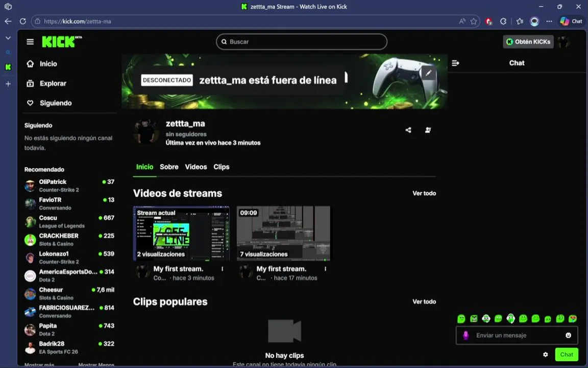Screen dimensions: 588x368
Task: Click Ver todo for Clips populares
Action: coord(424,302)
